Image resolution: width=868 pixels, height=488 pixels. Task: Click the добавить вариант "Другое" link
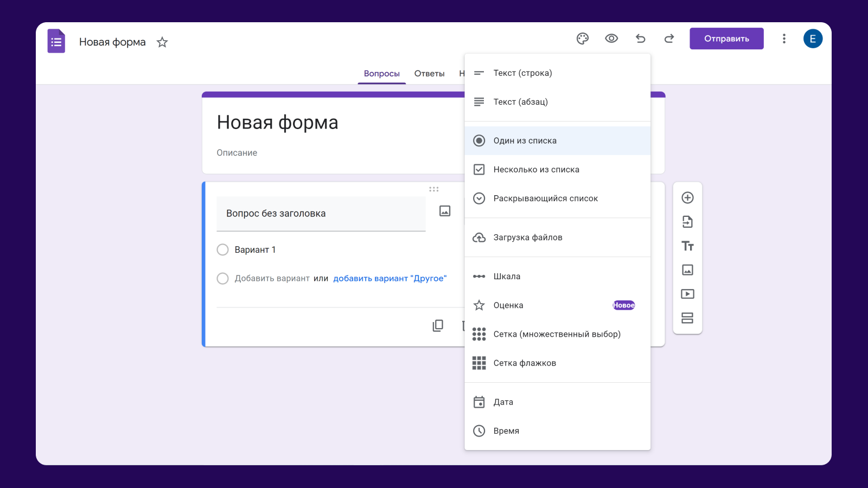pyautogui.click(x=390, y=278)
